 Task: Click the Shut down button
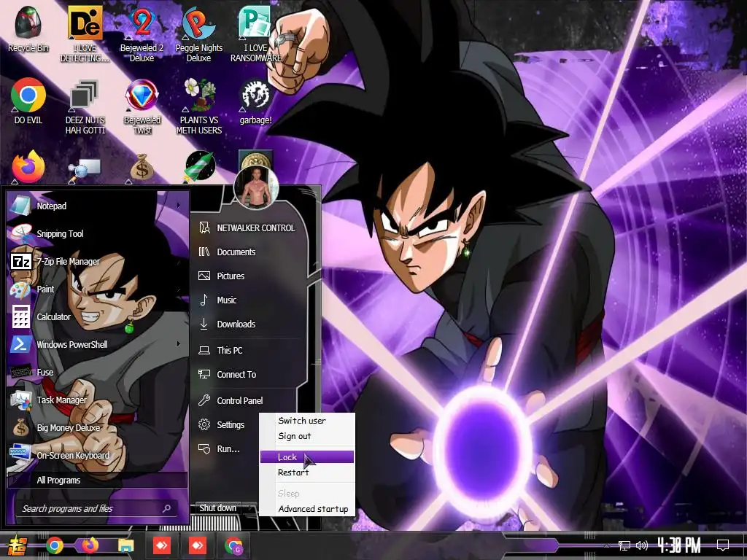coord(217,508)
